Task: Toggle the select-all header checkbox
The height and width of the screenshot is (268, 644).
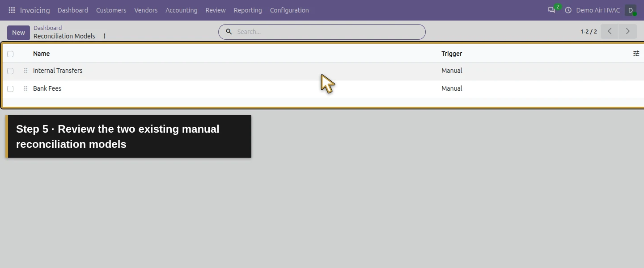Action: [10, 54]
